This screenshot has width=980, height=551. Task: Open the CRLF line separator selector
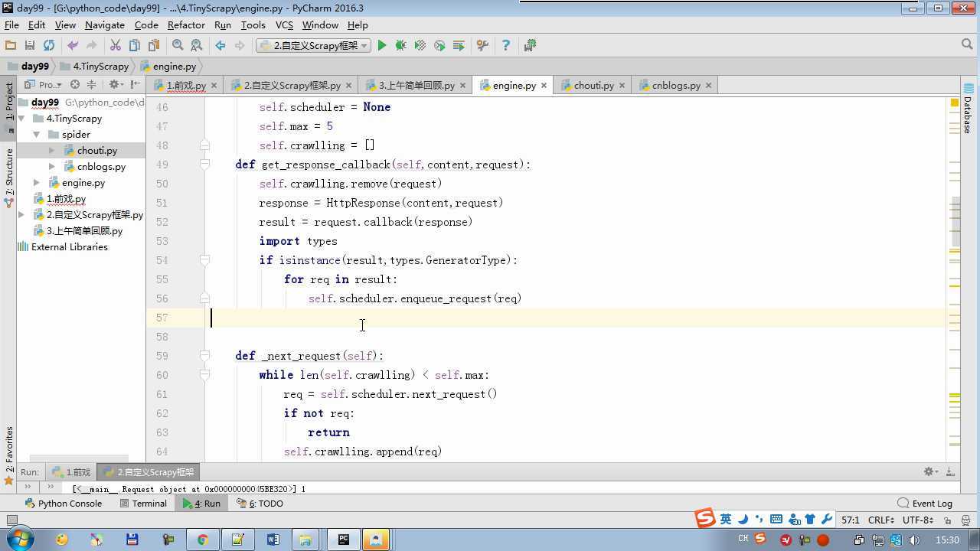point(880,520)
